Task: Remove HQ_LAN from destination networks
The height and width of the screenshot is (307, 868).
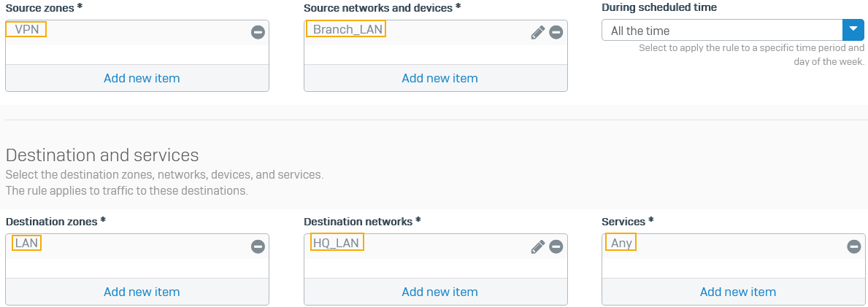Action: [556, 246]
